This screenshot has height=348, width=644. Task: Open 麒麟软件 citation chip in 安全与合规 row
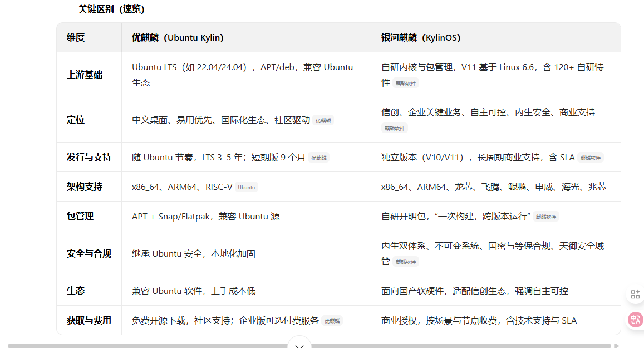tap(406, 262)
